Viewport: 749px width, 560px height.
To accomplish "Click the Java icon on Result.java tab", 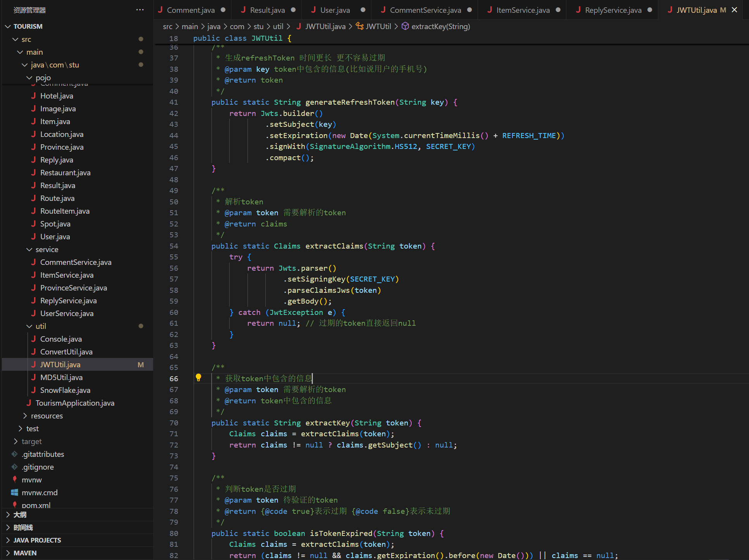I will pos(243,10).
